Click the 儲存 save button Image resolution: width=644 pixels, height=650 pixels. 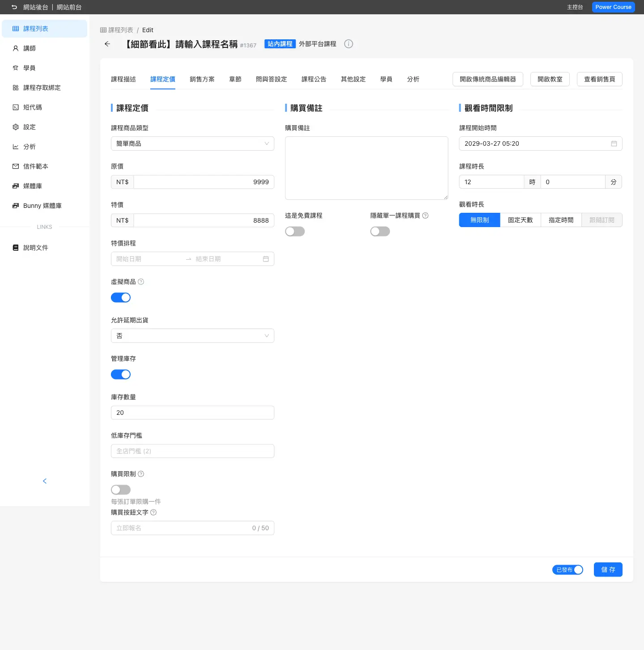coord(608,570)
